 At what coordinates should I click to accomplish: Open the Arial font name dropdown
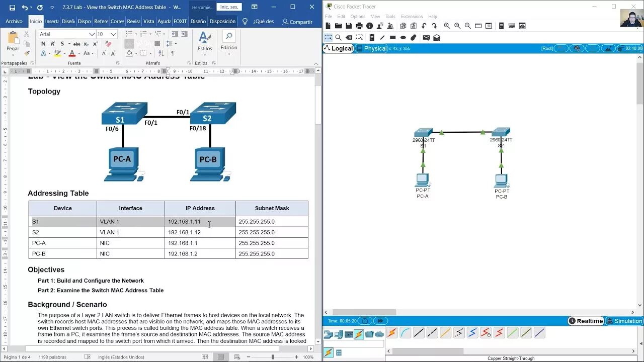92,34
